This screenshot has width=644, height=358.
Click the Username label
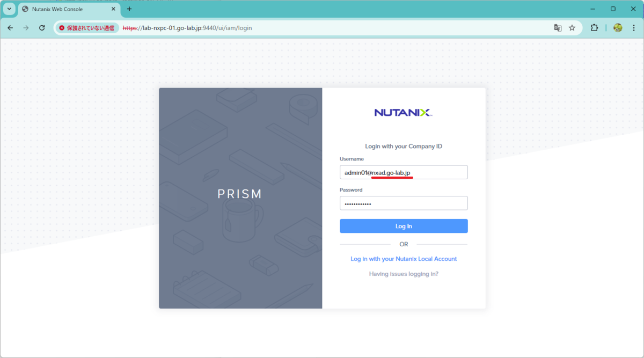pos(352,159)
